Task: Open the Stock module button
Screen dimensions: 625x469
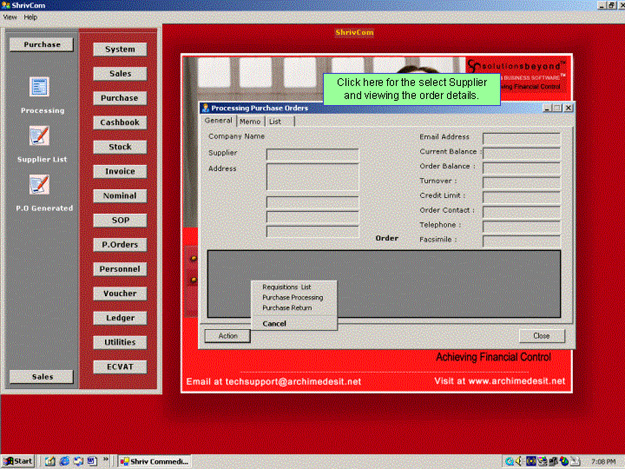Action: [x=120, y=147]
